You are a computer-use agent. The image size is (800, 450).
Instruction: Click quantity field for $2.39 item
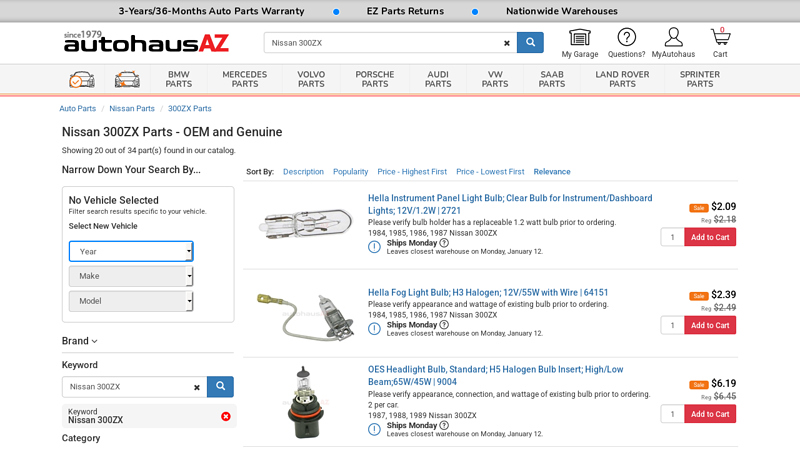click(672, 326)
